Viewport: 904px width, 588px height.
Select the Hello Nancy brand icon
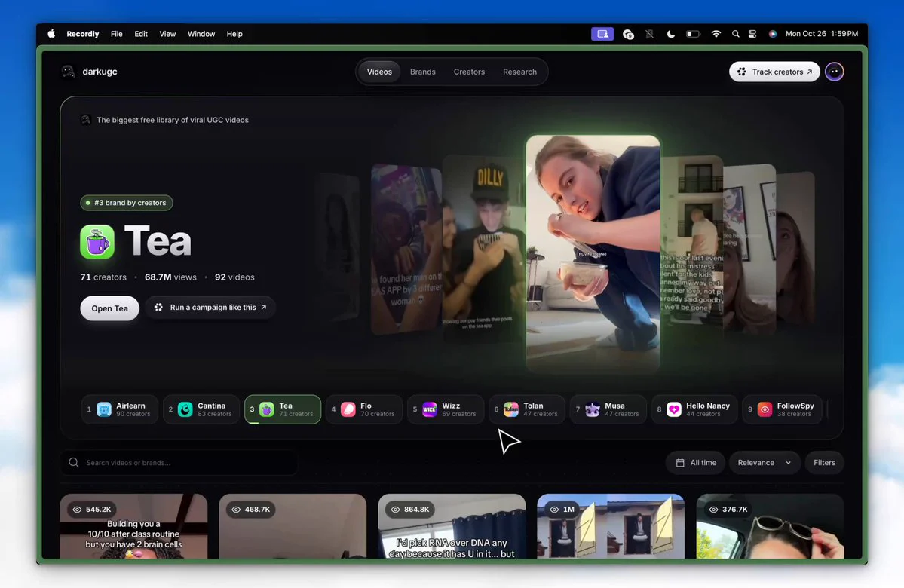[x=673, y=409]
